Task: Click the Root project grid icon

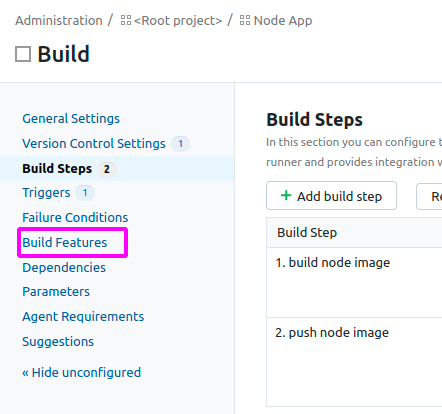Action: pyautogui.click(x=126, y=20)
